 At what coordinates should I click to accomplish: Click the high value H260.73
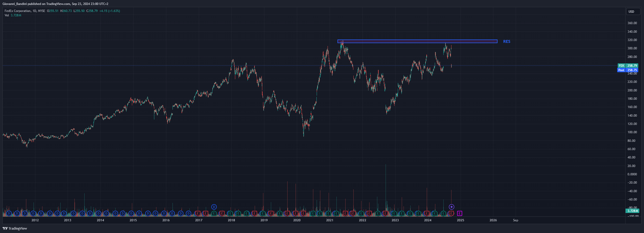[66, 11]
